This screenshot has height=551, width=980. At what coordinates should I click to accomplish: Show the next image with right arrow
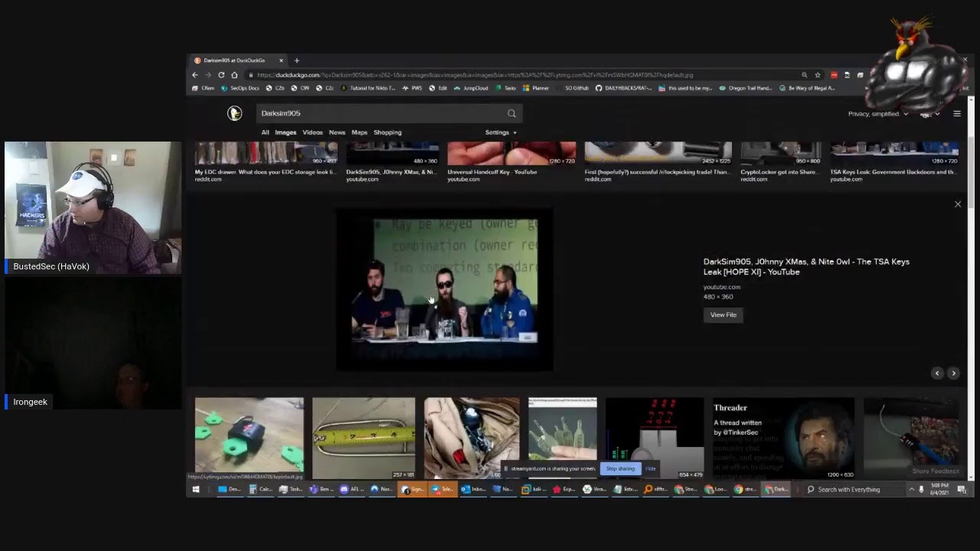pos(953,373)
